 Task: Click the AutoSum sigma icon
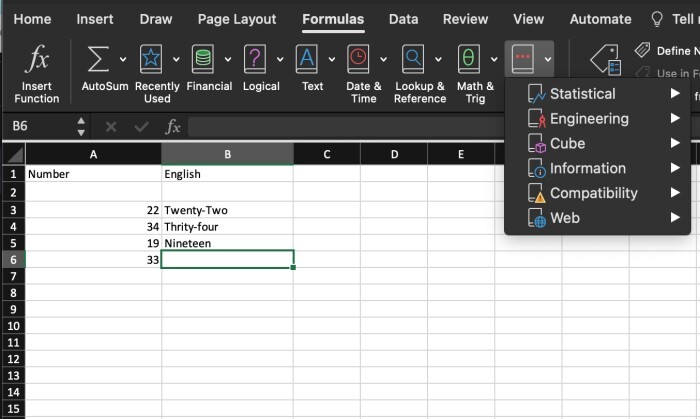98,60
